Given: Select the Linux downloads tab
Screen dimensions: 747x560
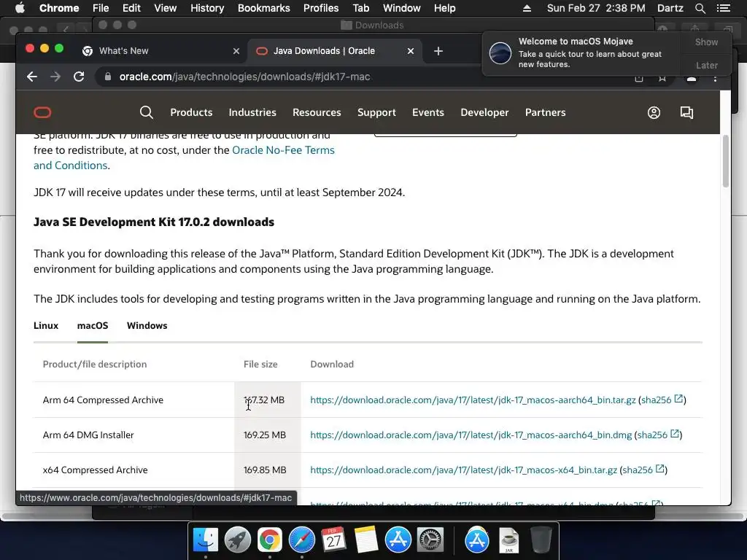Looking at the screenshot, I should [46, 326].
